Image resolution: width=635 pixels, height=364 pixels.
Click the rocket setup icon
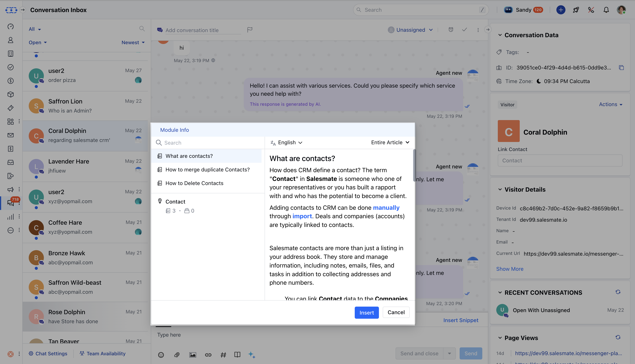(576, 10)
